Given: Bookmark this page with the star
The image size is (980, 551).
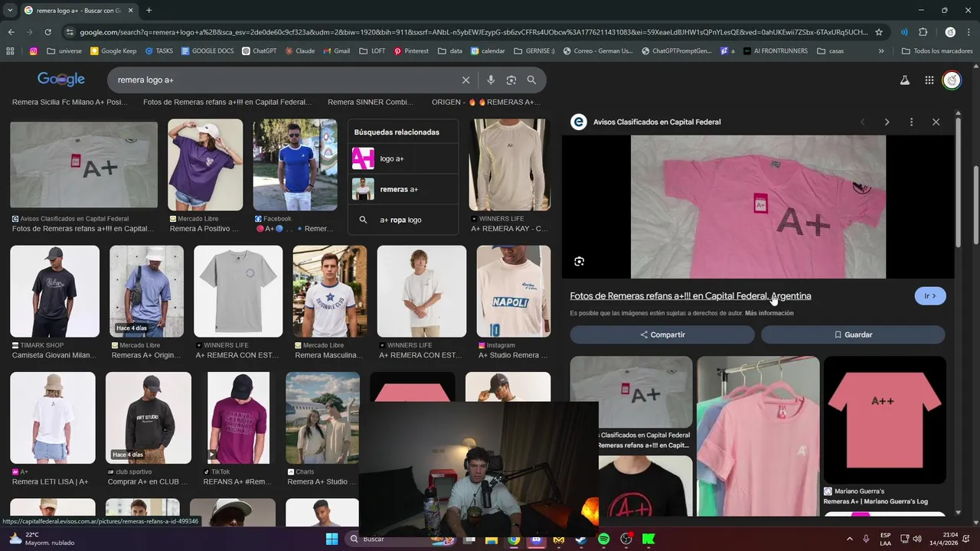Looking at the screenshot, I should (879, 32).
